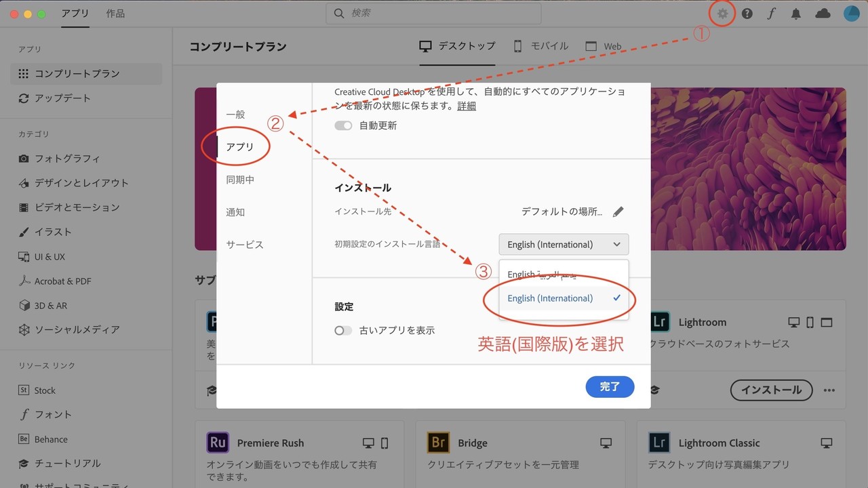Screen dimensions: 868x488
Task: Open the fonts f icon in header
Action: [771, 14]
